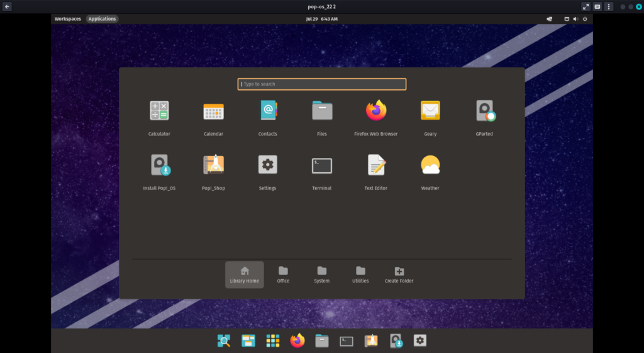The height and width of the screenshot is (353, 644).
Task: Open the Geary mail app
Action: (430, 111)
